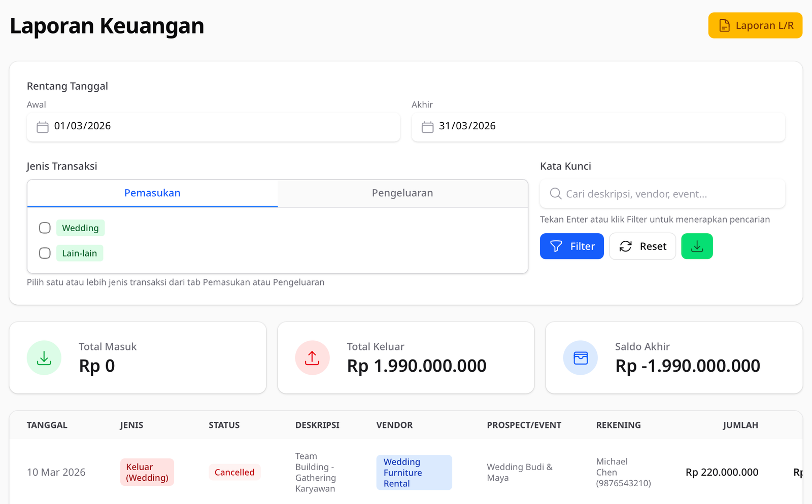The width and height of the screenshot is (812, 504).
Task: Switch to the Pengeluaran tab
Action: click(402, 193)
